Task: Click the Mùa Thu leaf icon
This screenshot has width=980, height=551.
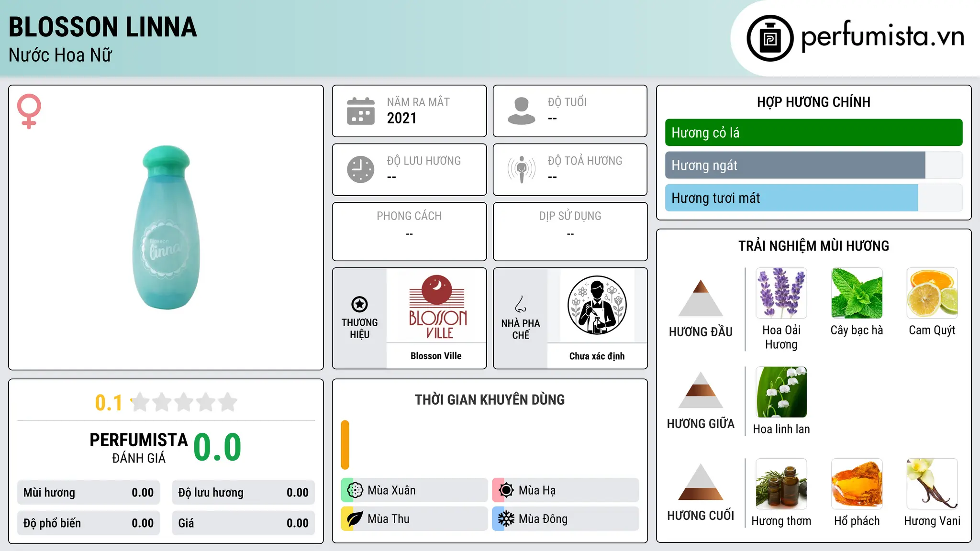Action: tap(355, 519)
